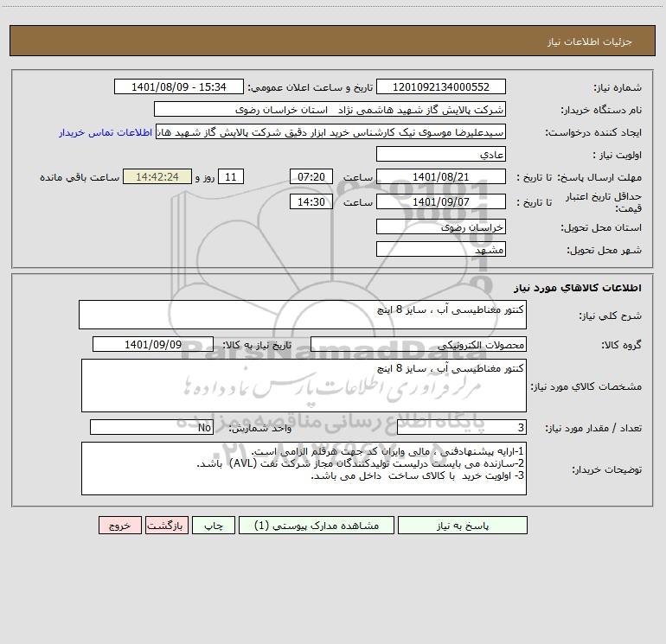Click the delivery province خراسان رضوی field

pyautogui.click(x=441, y=226)
